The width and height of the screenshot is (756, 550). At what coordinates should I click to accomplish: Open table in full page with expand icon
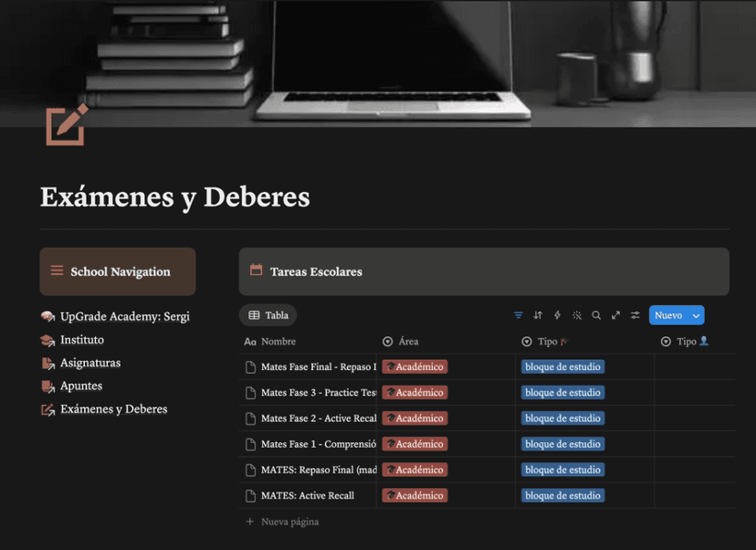pyautogui.click(x=615, y=315)
